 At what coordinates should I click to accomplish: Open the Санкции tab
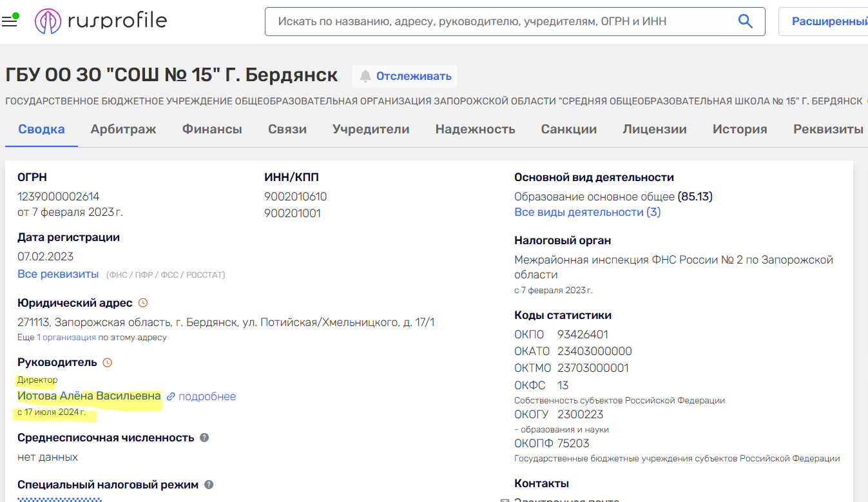click(568, 129)
